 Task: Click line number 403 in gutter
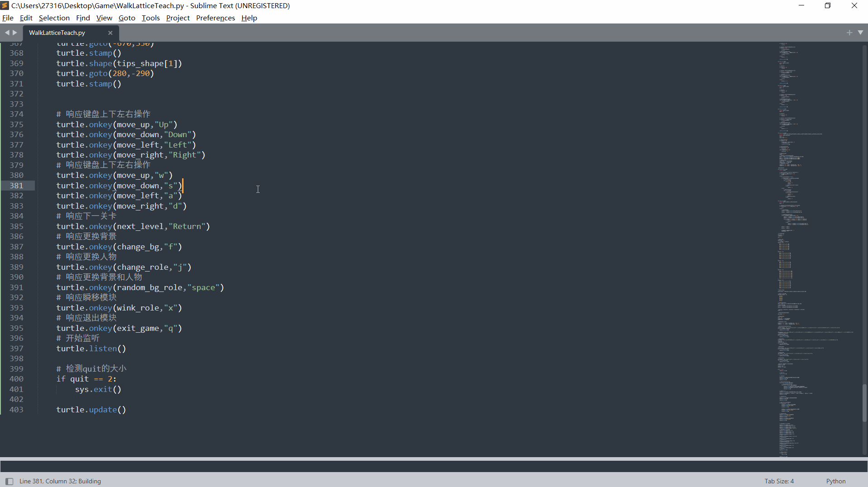point(16,410)
